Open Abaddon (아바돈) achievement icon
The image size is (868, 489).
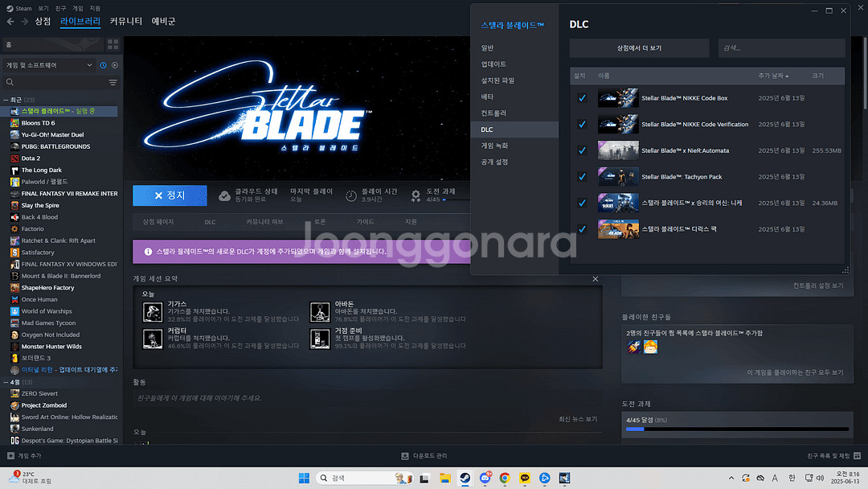[320, 312]
